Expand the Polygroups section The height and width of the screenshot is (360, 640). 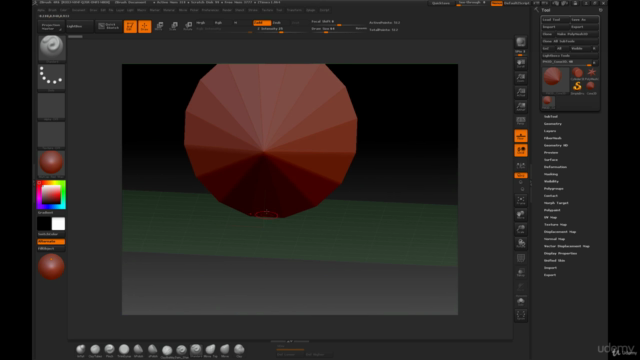coord(553,189)
